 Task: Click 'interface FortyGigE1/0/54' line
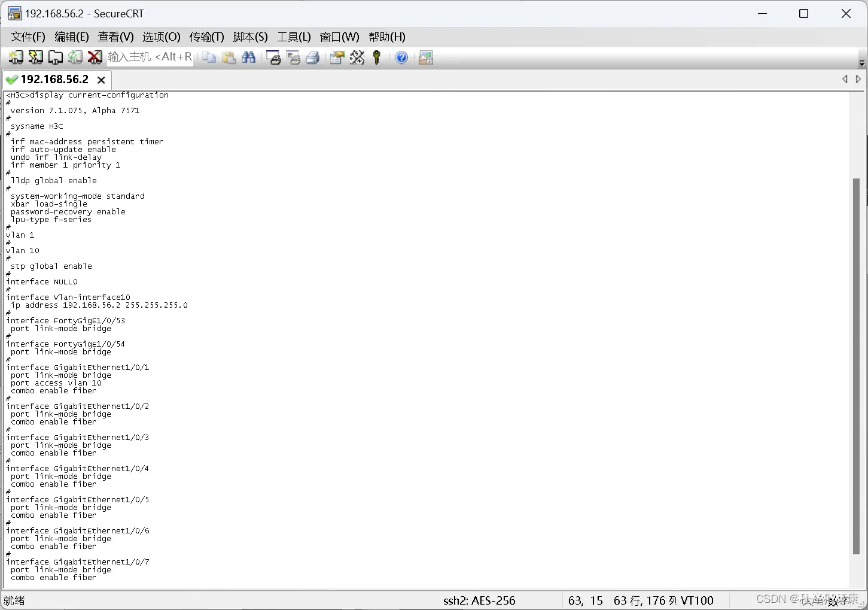(x=65, y=344)
